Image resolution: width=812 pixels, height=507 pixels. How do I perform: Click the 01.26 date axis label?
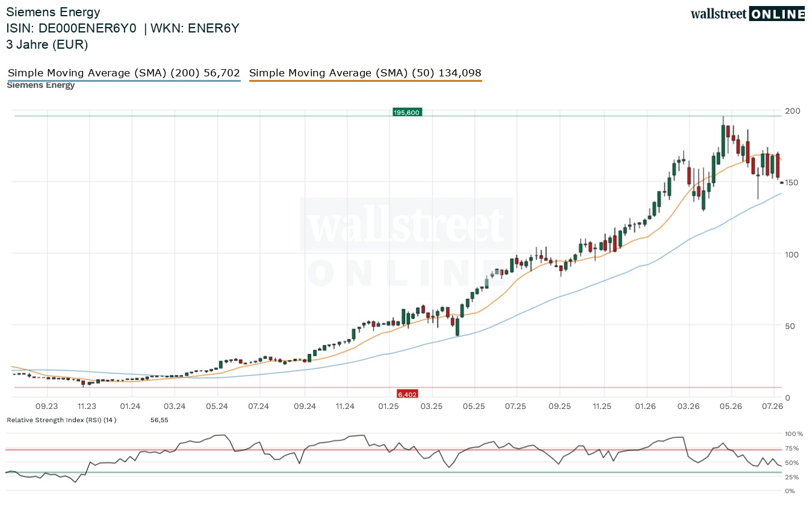[x=646, y=407]
